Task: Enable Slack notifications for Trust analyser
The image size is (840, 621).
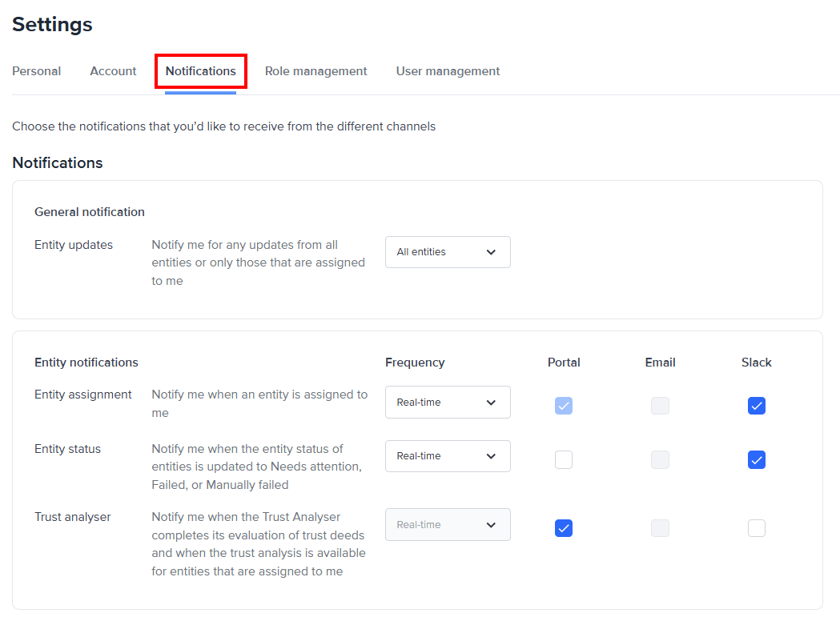Action: coord(756,528)
